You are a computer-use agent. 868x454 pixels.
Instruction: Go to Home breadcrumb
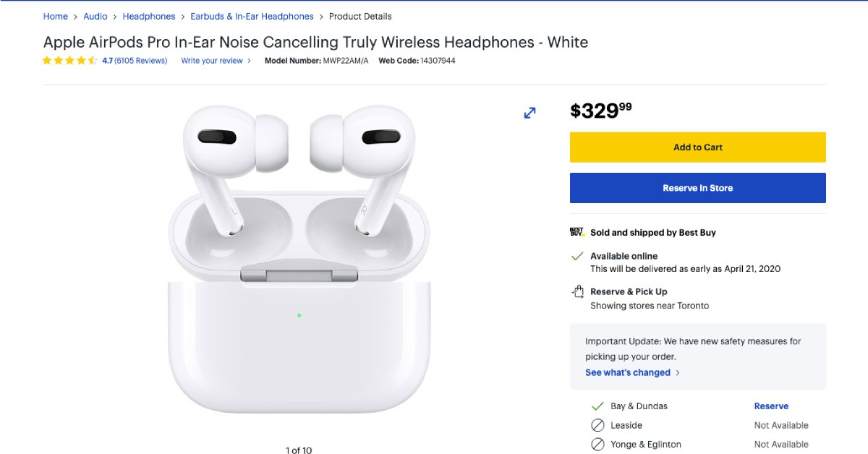pyautogui.click(x=55, y=16)
